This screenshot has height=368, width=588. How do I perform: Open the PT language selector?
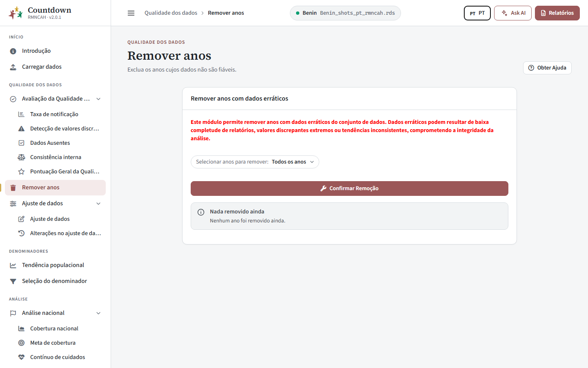(x=477, y=13)
